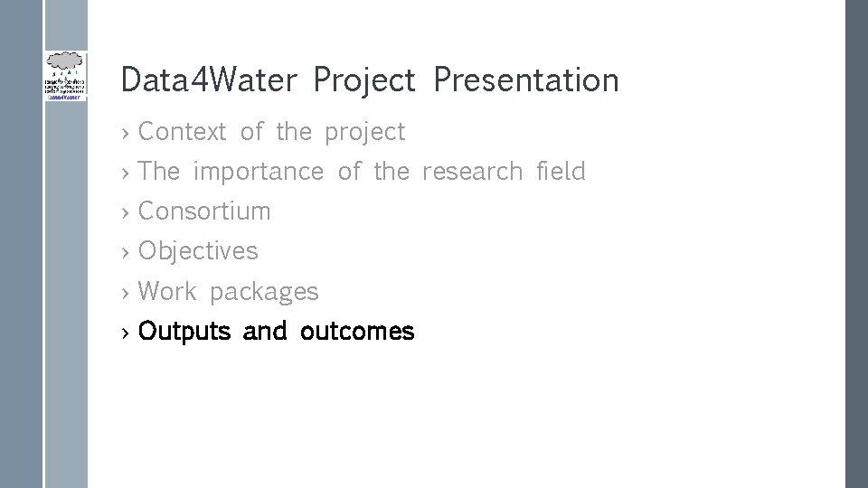The width and height of the screenshot is (868, 488).
Task: Click the dark blue-gray stripe on the left edge
Action: click(x=21, y=244)
